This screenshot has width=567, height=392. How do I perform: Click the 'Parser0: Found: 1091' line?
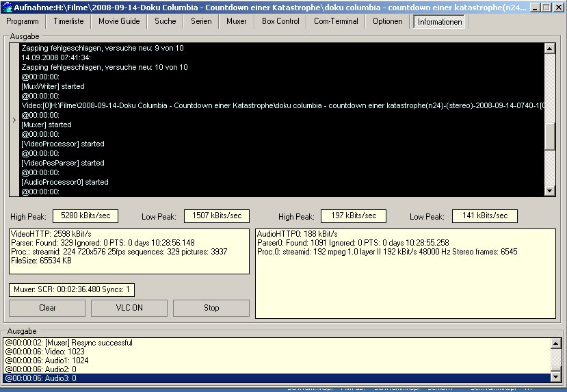[353, 243]
